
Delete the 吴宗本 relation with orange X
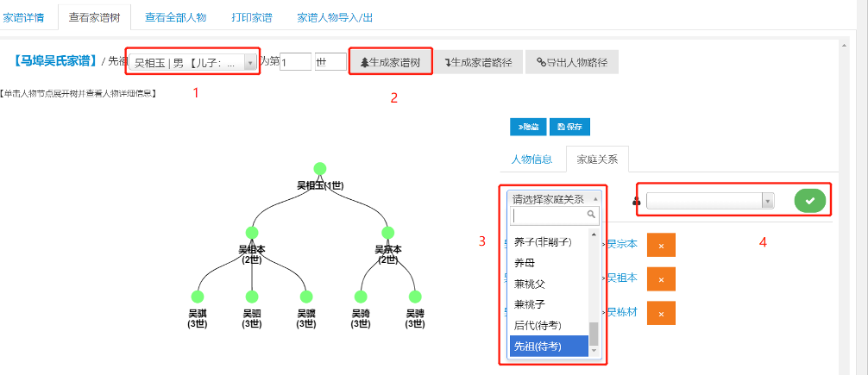coord(661,245)
